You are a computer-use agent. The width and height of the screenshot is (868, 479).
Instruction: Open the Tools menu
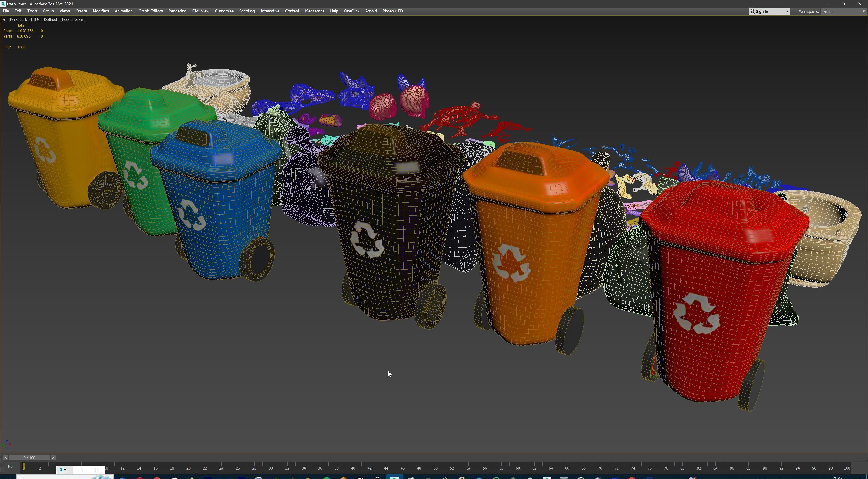click(32, 11)
